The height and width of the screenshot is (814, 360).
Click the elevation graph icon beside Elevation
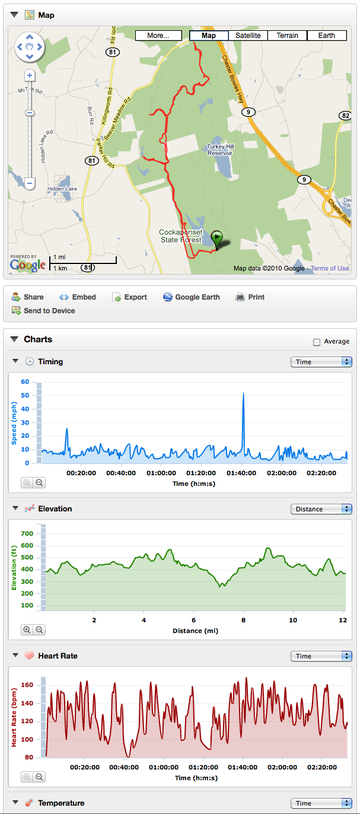coord(30,509)
